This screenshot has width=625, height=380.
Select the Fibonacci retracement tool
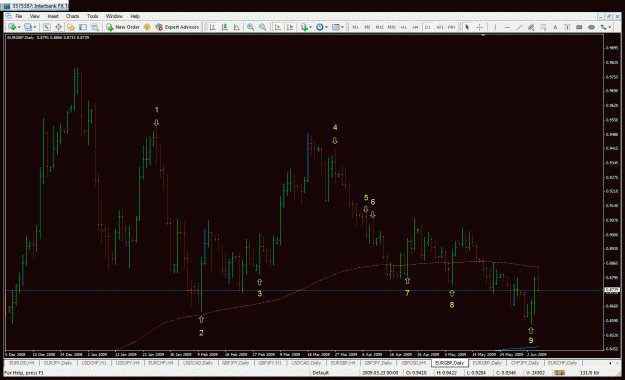tap(543, 27)
